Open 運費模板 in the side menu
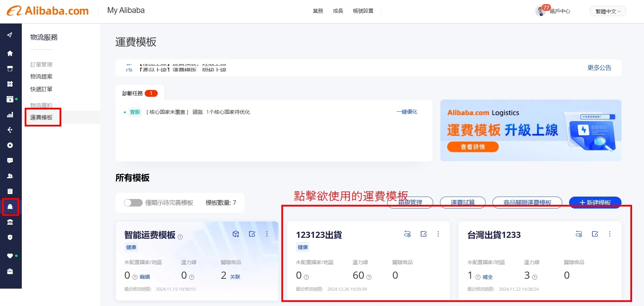Image resolution: width=644 pixels, height=306 pixels. coord(41,117)
